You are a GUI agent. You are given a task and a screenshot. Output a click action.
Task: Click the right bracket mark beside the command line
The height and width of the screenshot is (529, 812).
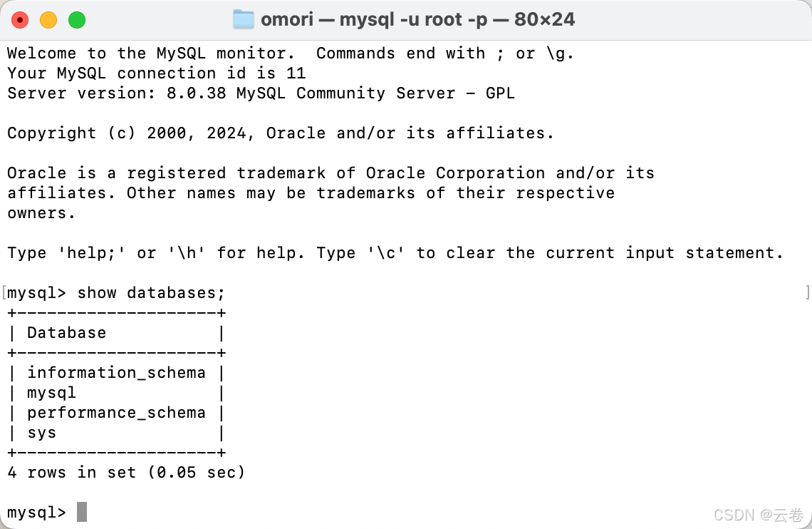(807, 293)
